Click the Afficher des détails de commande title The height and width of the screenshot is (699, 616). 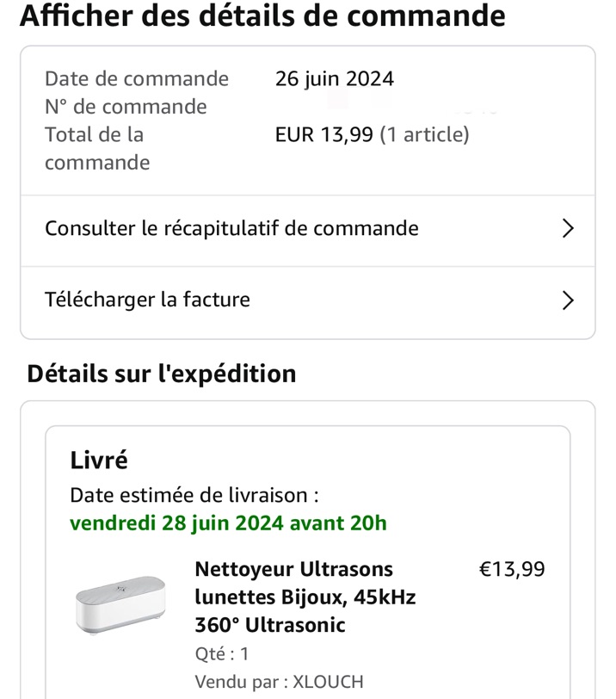pyautogui.click(x=262, y=15)
